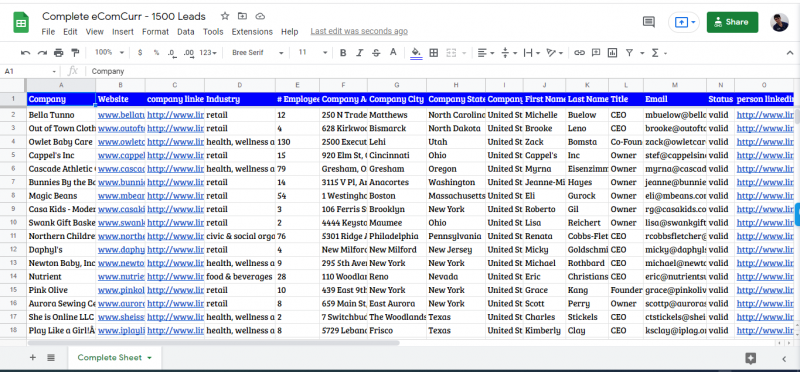Open the Google Sheets home icon

pos(21,22)
